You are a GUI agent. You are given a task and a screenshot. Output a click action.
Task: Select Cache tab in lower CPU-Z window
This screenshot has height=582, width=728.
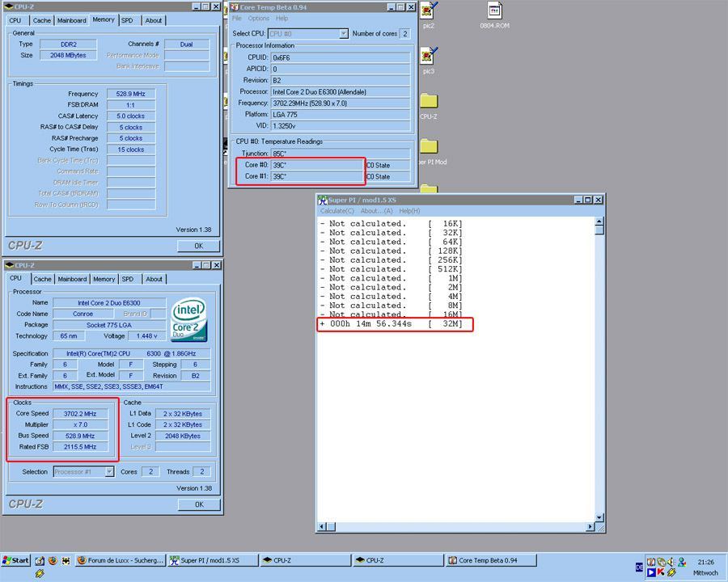coord(42,279)
